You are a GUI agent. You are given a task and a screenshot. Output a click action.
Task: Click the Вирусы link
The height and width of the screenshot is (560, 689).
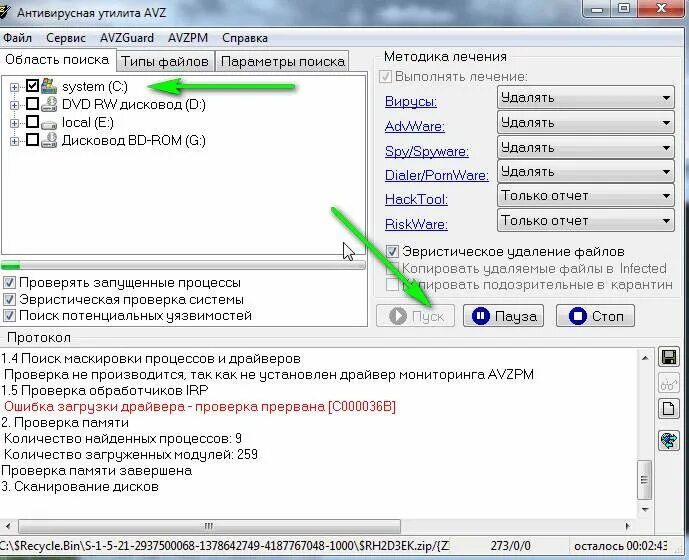pyautogui.click(x=411, y=102)
